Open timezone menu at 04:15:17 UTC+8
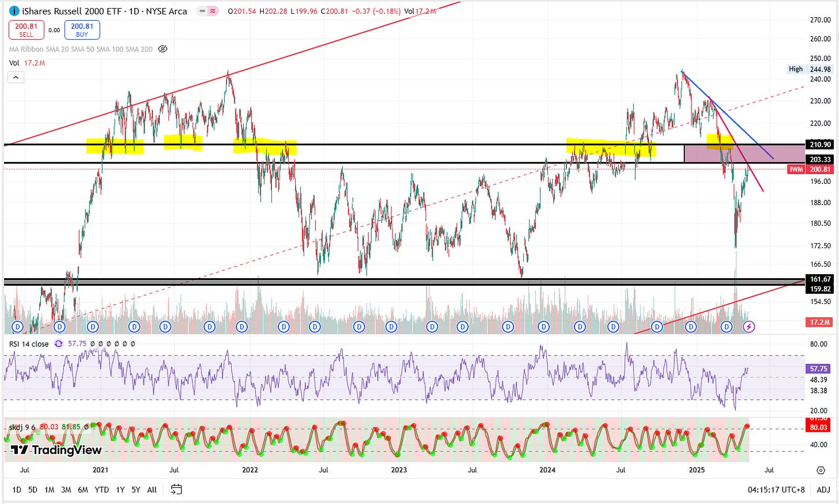Viewport: 839px width, 504px height. coord(776,490)
